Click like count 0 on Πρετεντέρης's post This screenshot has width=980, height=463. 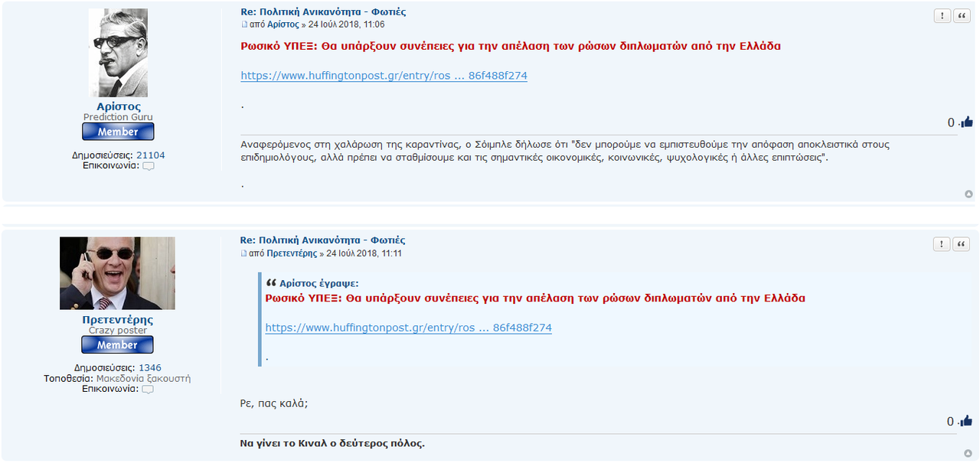point(950,421)
